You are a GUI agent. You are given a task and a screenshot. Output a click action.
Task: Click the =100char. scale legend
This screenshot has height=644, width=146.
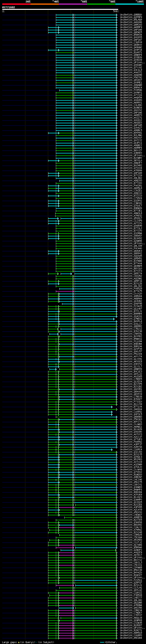coord(108,642)
